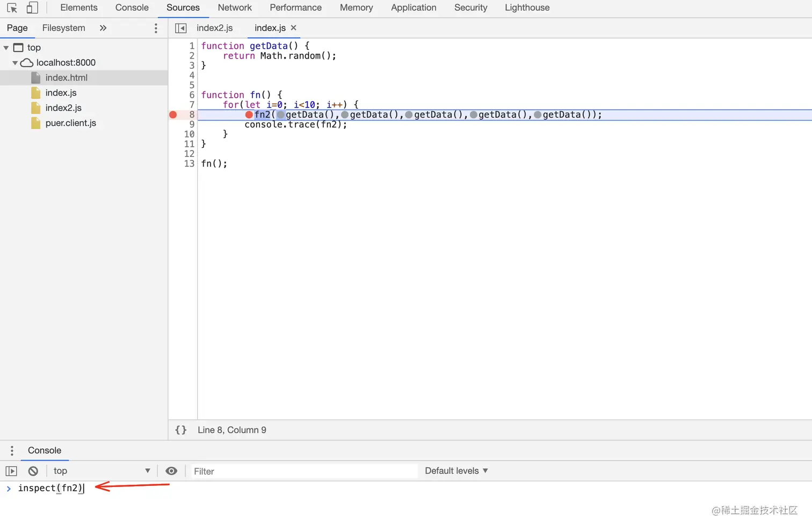Screen dimensions: 812x530
Task: Open the Network panel tab
Action: point(235,8)
